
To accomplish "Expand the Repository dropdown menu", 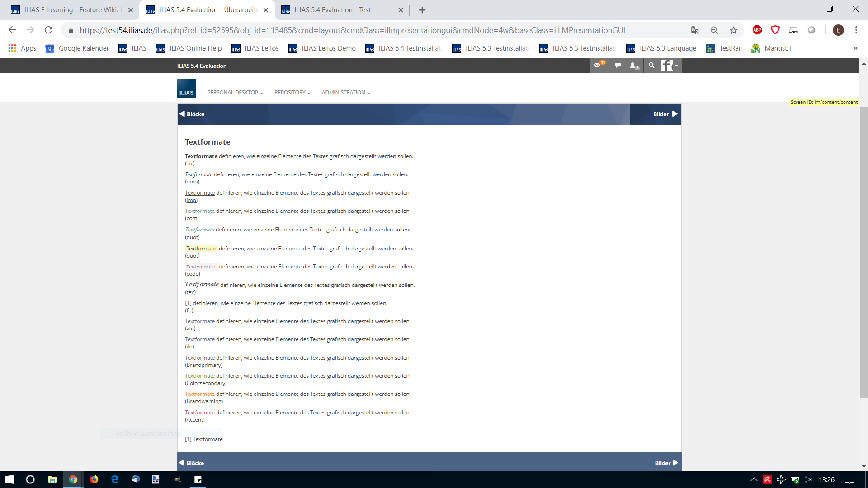I will (x=292, y=93).
